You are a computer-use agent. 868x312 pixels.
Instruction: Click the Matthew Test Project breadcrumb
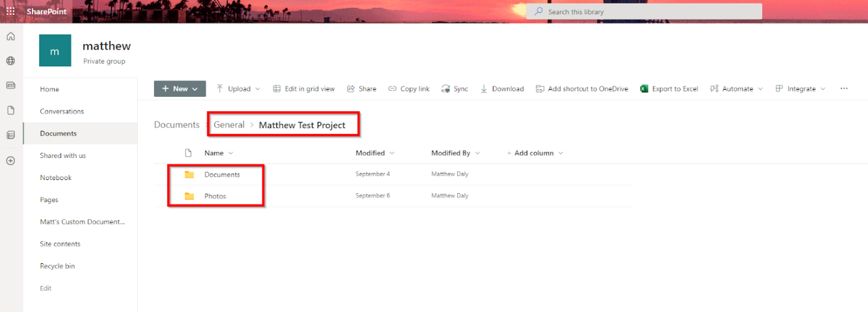pos(302,125)
